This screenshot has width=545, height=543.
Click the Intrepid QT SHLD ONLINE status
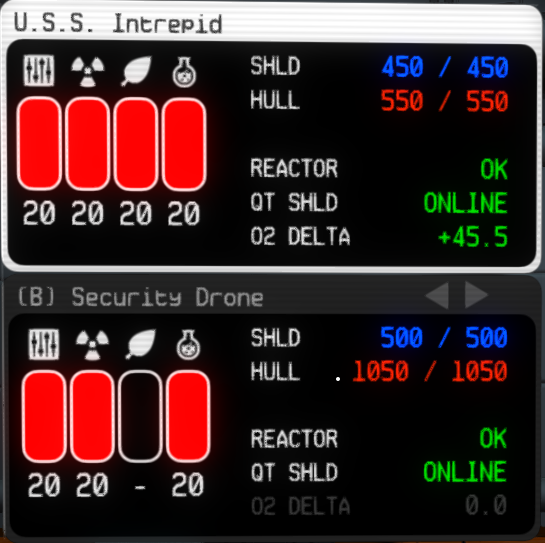pyautogui.click(x=465, y=203)
